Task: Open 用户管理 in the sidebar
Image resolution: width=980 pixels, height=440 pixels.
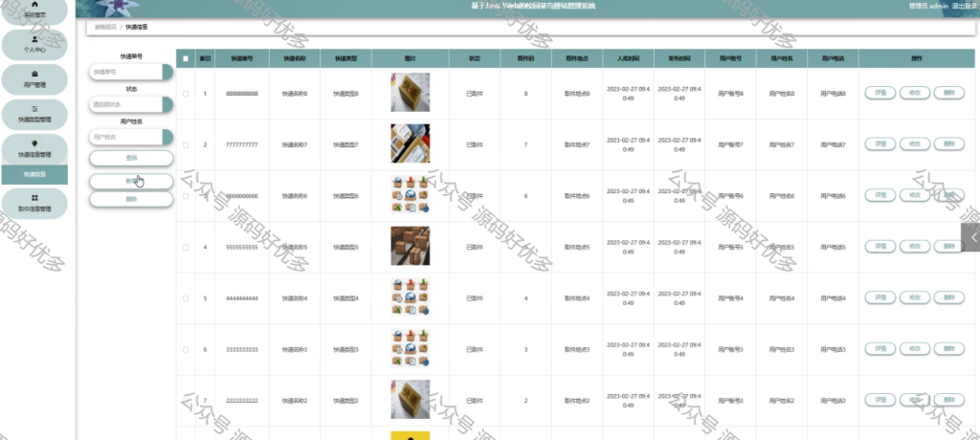Action: pyautogui.click(x=34, y=79)
